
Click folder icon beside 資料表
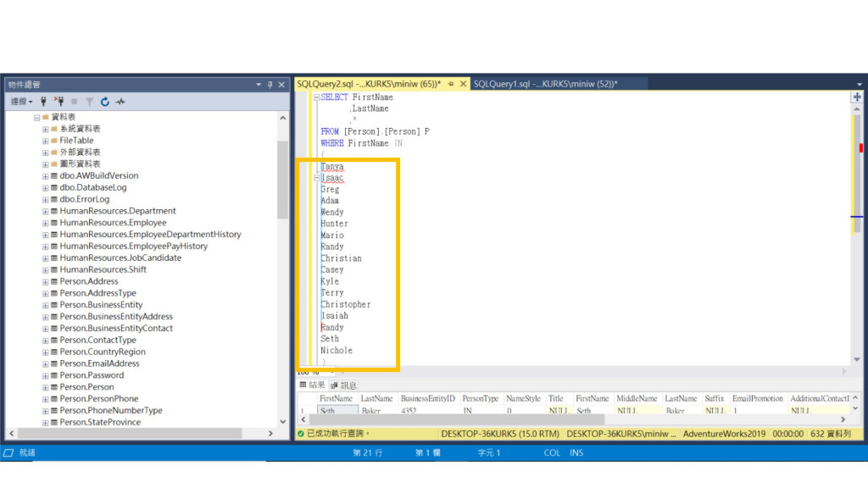coord(46,117)
